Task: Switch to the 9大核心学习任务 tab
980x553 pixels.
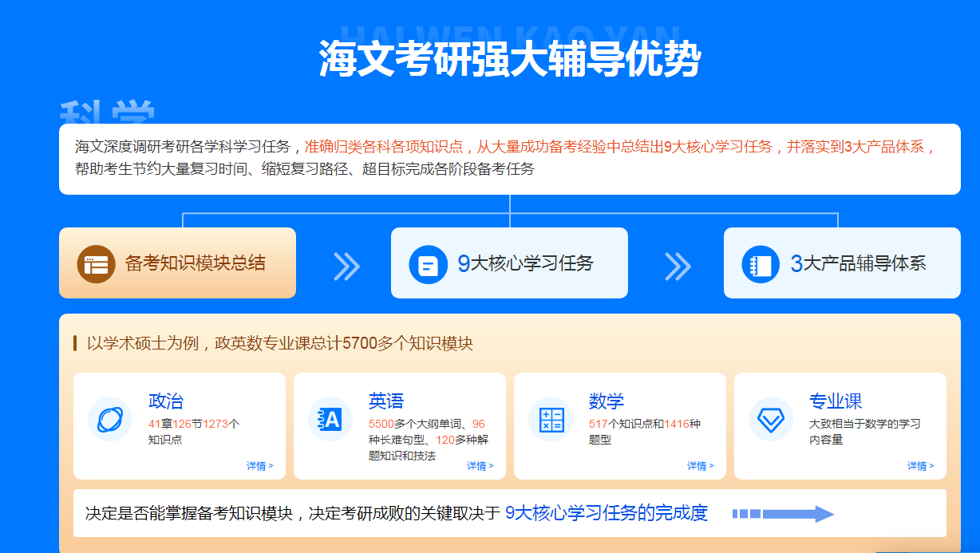Action: (x=509, y=263)
